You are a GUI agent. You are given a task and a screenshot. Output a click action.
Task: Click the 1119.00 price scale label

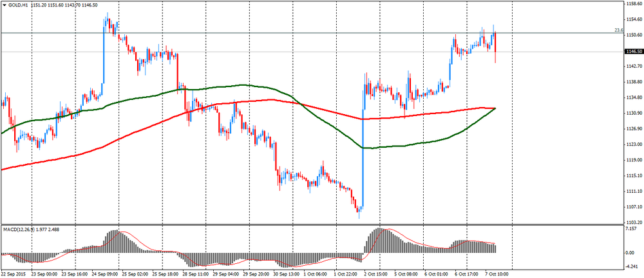634,160
